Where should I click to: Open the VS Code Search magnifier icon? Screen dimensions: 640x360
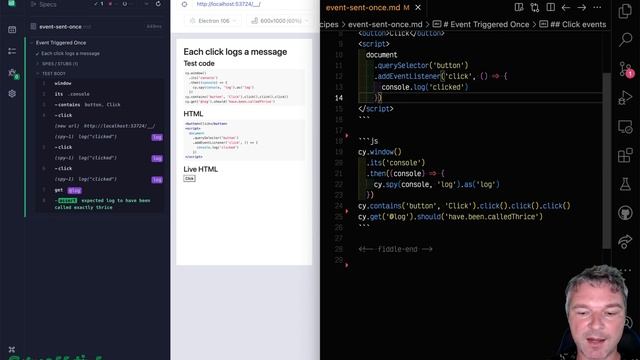(x=625, y=40)
